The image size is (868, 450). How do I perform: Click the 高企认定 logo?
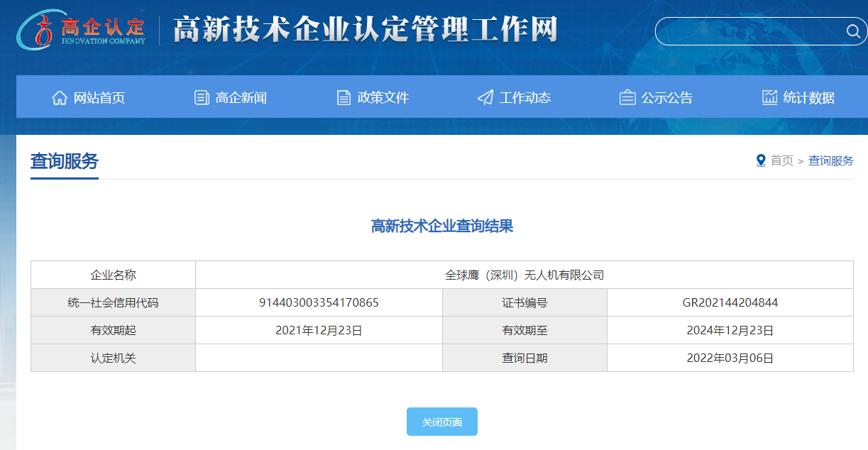point(83,31)
